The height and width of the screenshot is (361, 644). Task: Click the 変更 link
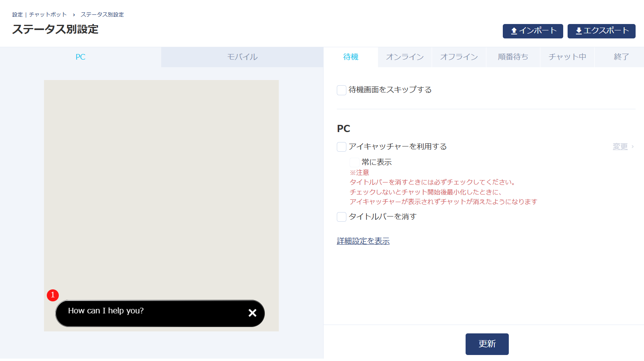point(620,146)
